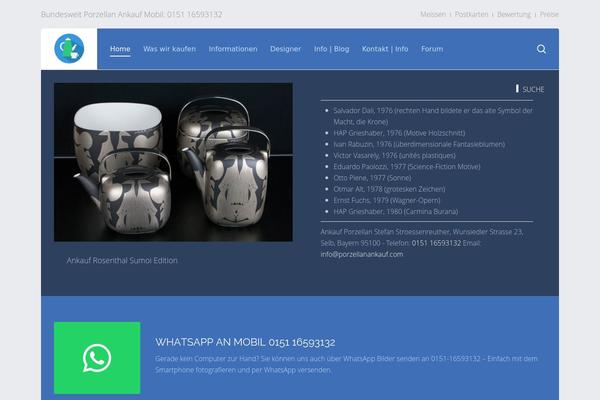This screenshot has height=400, width=600.
Task: Click the Ernst Fuchs 1979 entry
Action: coord(387,200)
